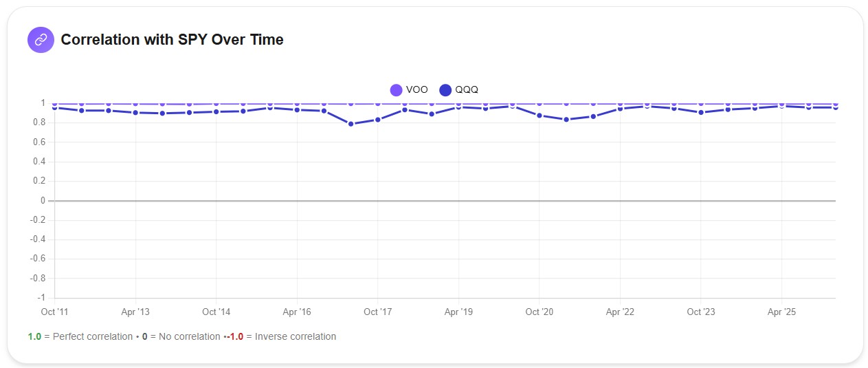This screenshot has width=868, height=368.
Task: Select the QQQ data point at Oct '17
Action: (x=377, y=120)
